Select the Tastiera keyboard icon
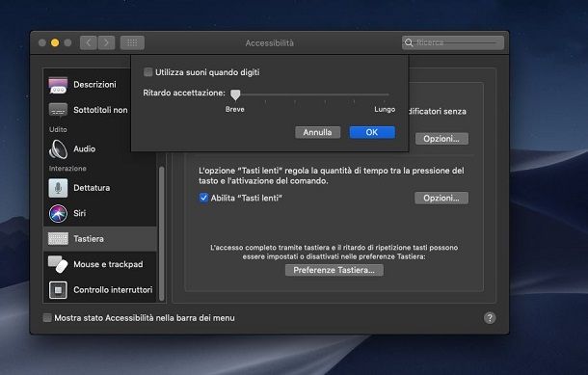The width and height of the screenshot is (588, 375). [x=58, y=239]
